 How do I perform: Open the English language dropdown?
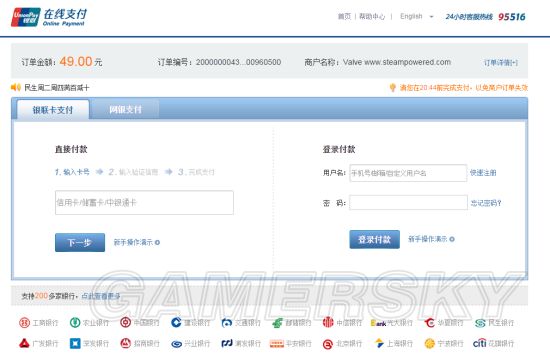(417, 16)
